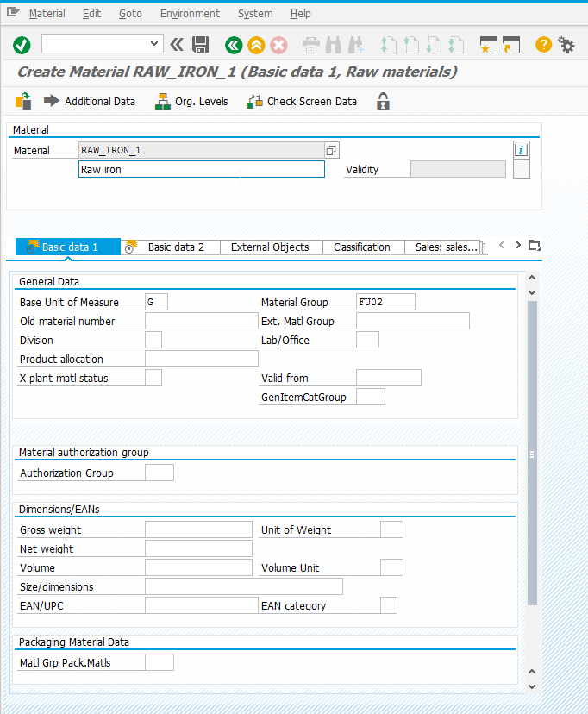
Task: Open Find using the binoculars icon
Action: (x=333, y=44)
